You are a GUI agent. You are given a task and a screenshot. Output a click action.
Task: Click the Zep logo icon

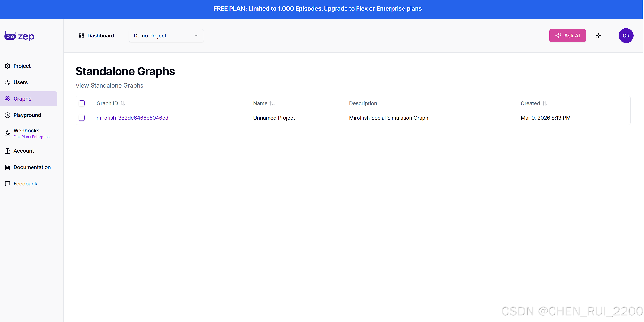(x=10, y=36)
